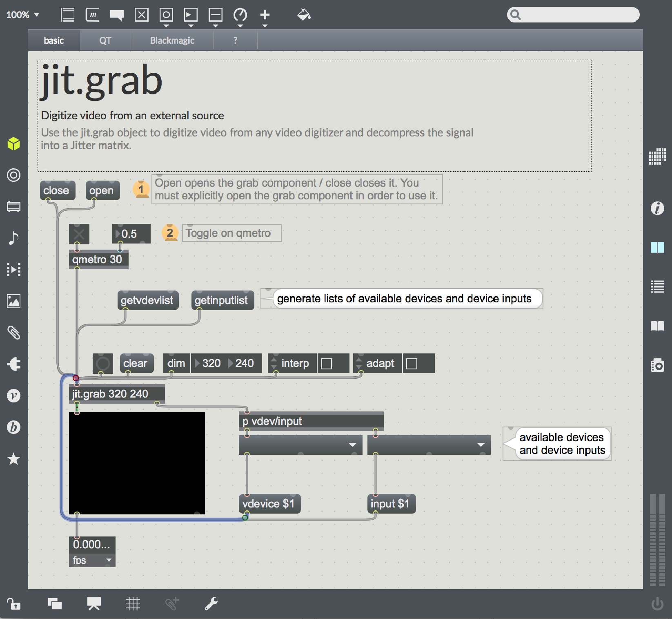This screenshot has height=619, width=672.
Task: Open the plug-ins browser in left sidebar
Action: (x=13, y=364)
